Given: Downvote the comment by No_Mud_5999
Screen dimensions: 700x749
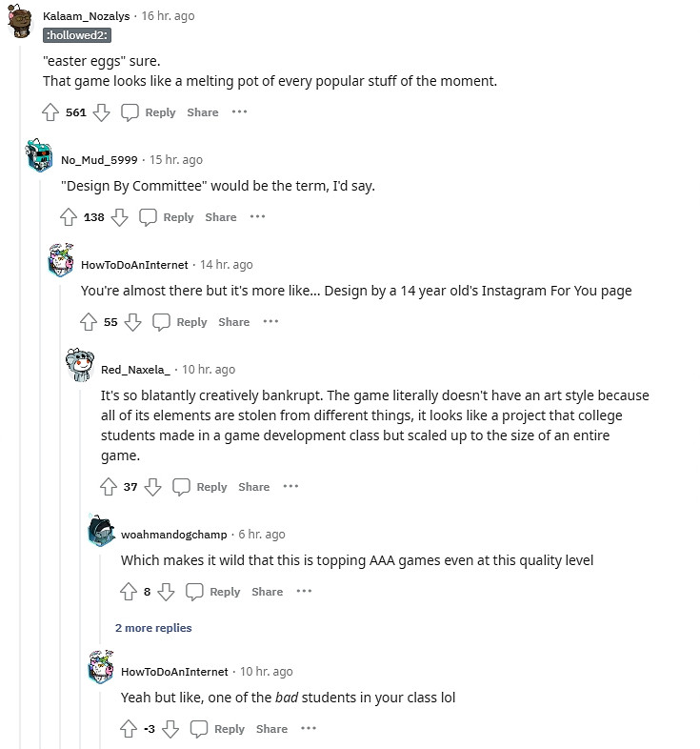Looking at the screenshot, I should 119,217.
